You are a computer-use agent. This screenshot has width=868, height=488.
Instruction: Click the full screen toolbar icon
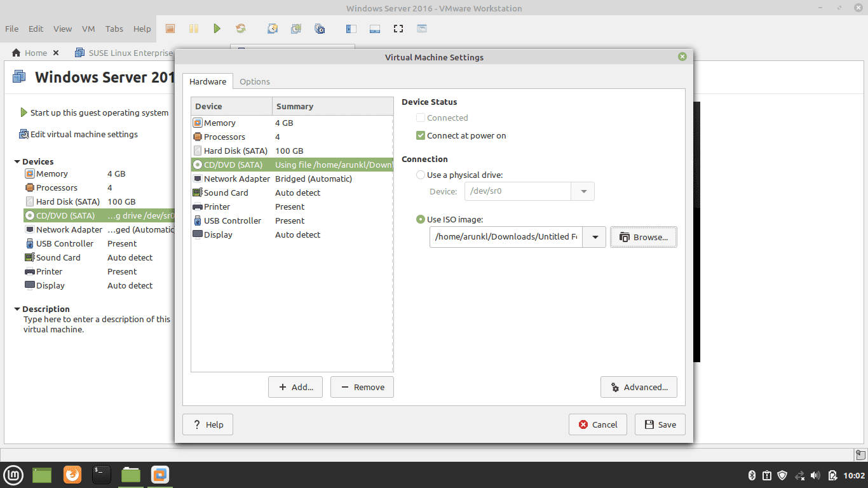(398, 29)
